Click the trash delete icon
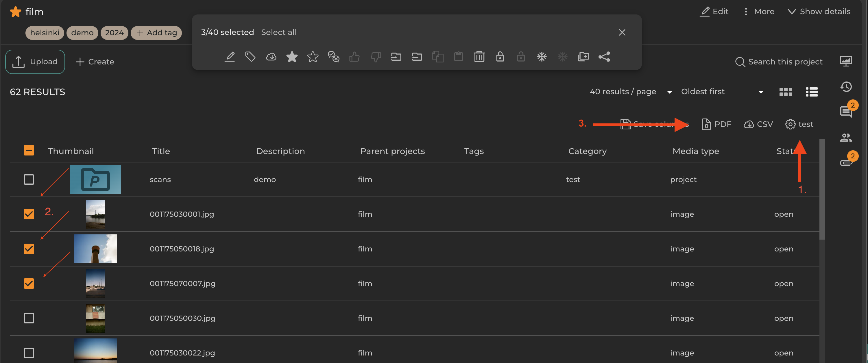The width and height of the screenshot is (868, 363). click(479, 57)
